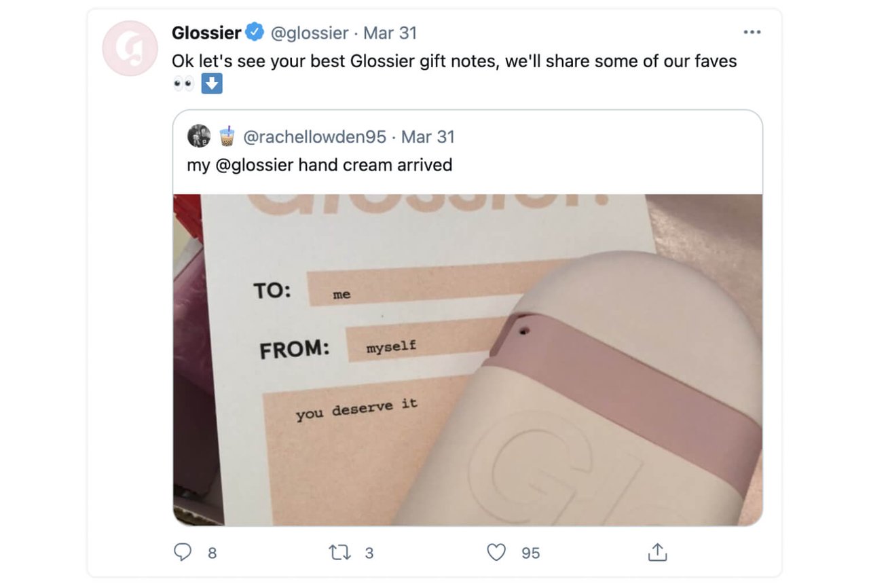Click the quoted tweet text about hand cream

(319, 164)
